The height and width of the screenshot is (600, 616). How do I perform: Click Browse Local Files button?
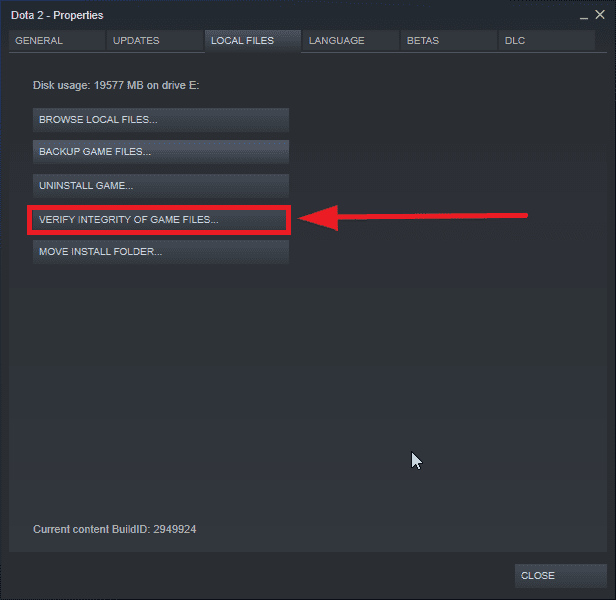tap(160, 120)
